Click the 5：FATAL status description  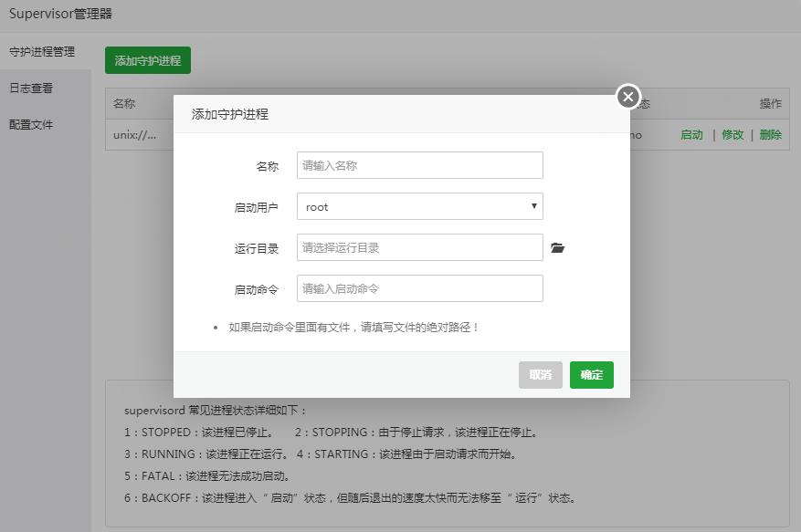(207, 475)
